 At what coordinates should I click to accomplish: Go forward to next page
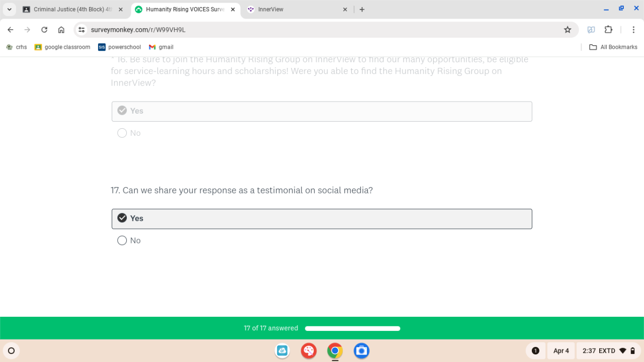[27, 30]
